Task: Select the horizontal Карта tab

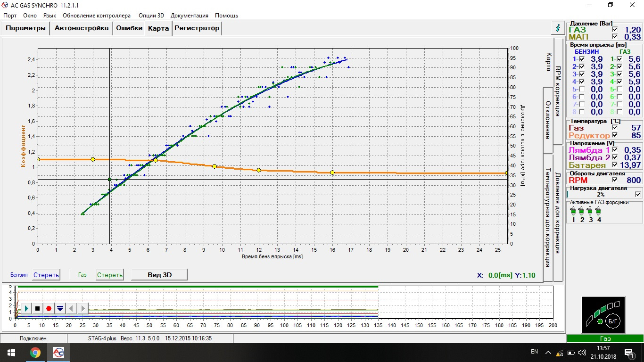Action: tap(158, 28)
